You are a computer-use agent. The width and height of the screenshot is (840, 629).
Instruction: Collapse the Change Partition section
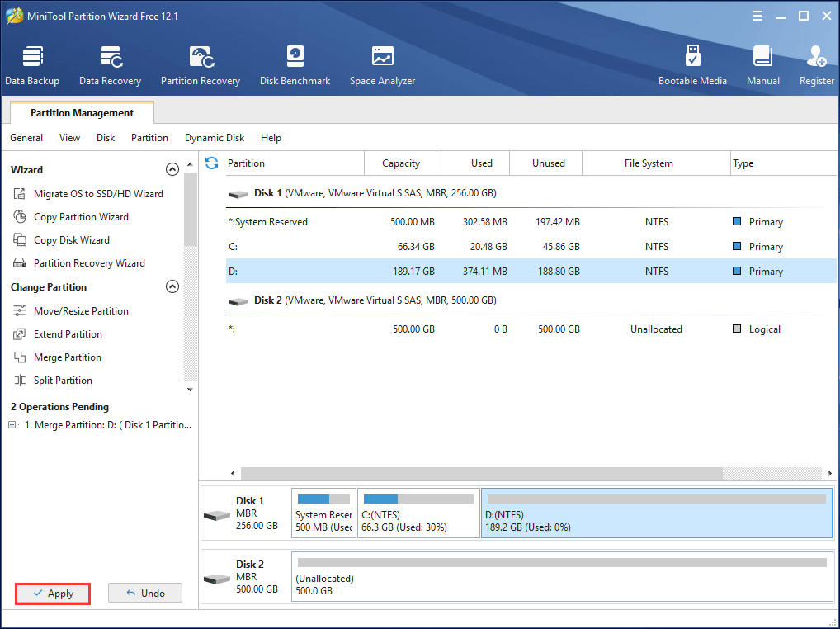[x=172, y=286]
